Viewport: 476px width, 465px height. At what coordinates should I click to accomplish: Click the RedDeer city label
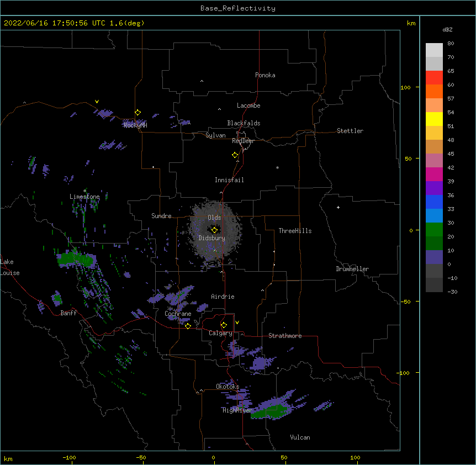click(243, 141)
